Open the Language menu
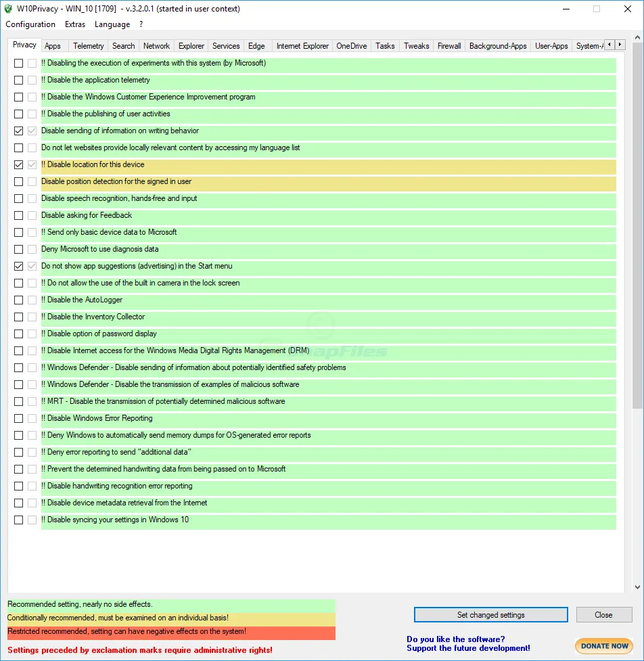The height and width of the screenshot is (661, 644). tap(112, 24)
